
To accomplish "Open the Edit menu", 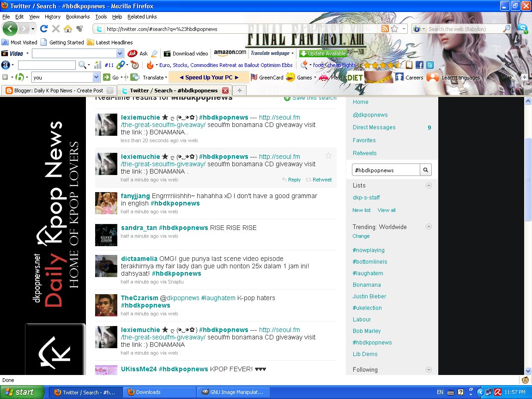I will point(19,17).
